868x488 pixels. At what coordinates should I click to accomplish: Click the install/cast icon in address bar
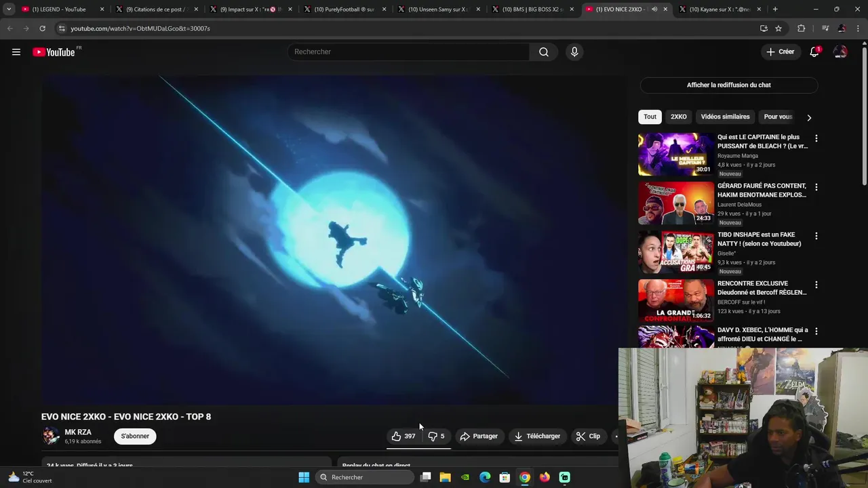click(764, 28)
